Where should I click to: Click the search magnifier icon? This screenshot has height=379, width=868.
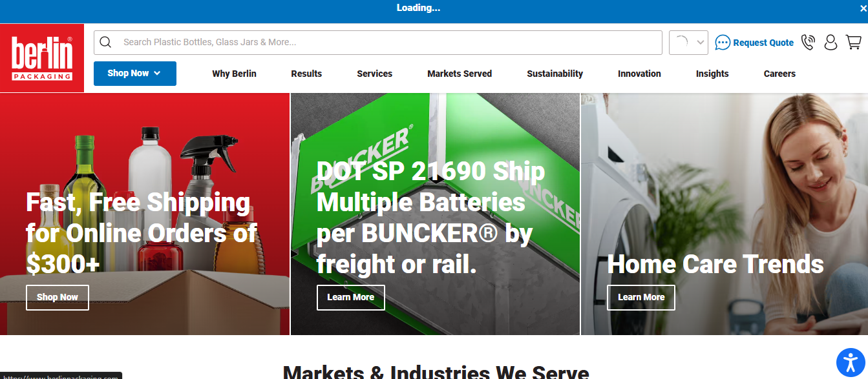(106, 43)
